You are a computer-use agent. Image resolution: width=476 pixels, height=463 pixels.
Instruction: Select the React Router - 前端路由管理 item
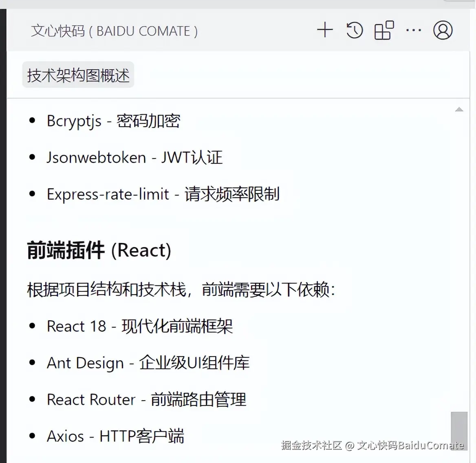tap(146, 399)
